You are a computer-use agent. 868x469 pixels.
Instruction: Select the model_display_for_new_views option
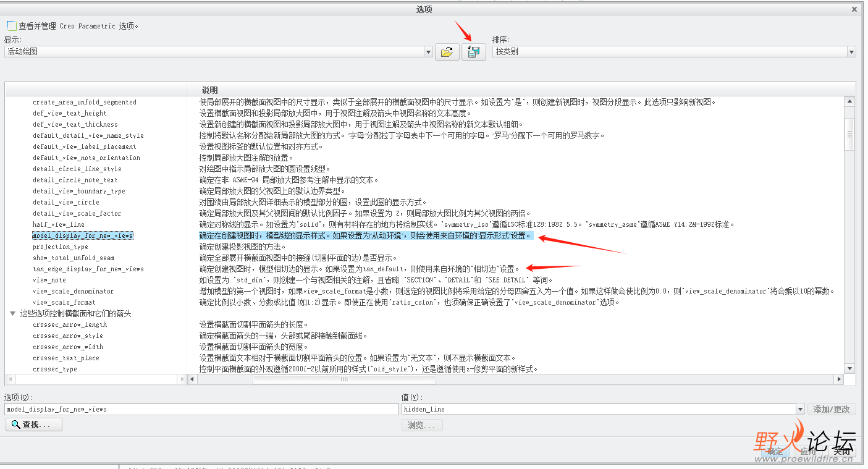pos(83,236)
